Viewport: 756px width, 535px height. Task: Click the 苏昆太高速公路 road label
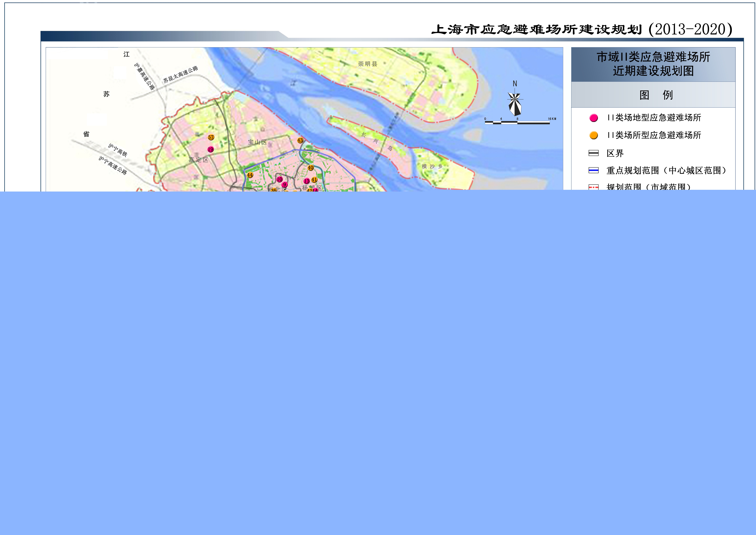(181, 75)
